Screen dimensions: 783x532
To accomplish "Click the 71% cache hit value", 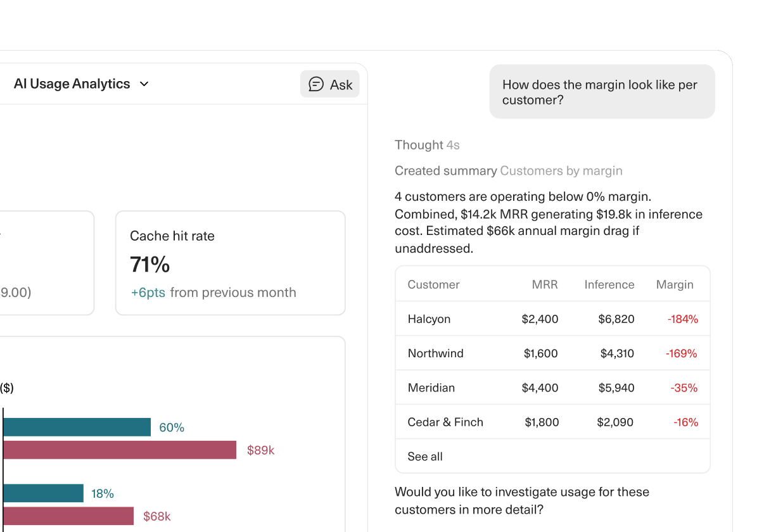I will pyautogui.click(x=150, y=264).
